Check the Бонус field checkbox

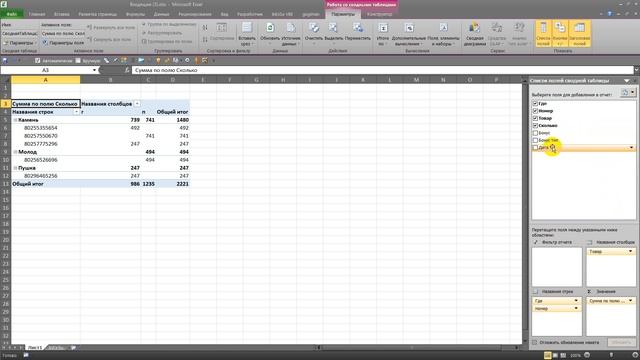535,133
